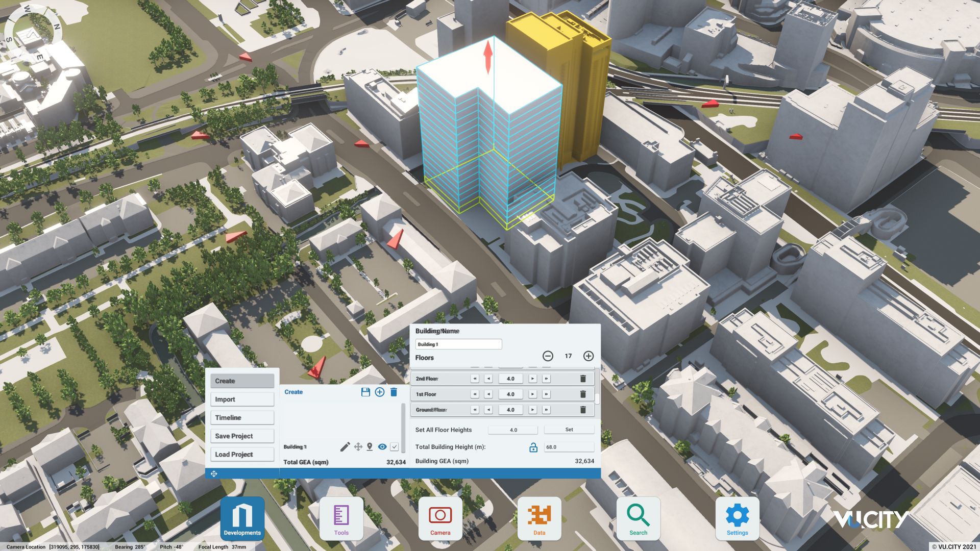Toggle the total building height lock

[533, 447]
